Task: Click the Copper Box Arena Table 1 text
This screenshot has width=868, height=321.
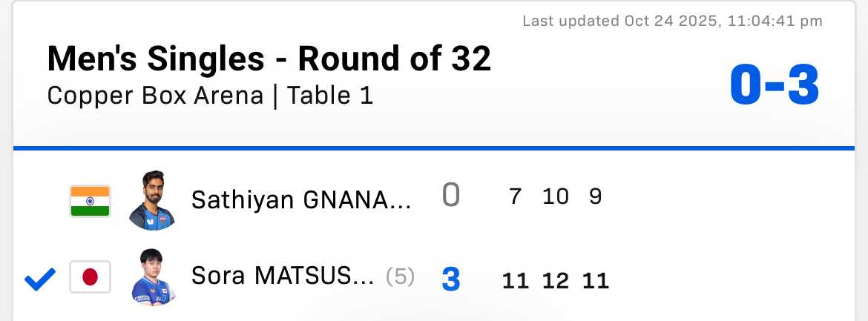Action: pos(210,96)
